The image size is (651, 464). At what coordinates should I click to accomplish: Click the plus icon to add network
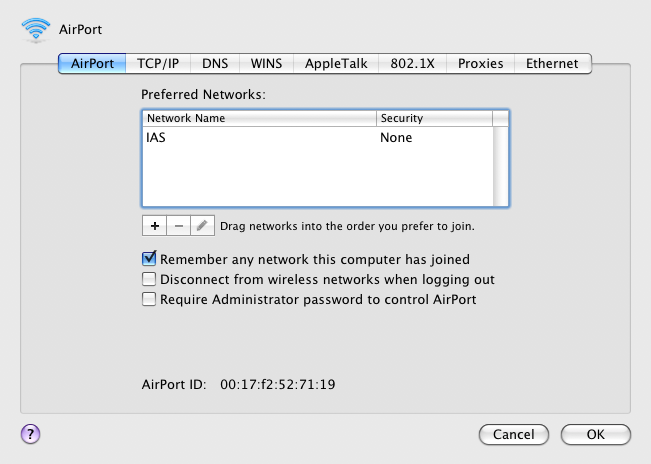tap(155, 226)
